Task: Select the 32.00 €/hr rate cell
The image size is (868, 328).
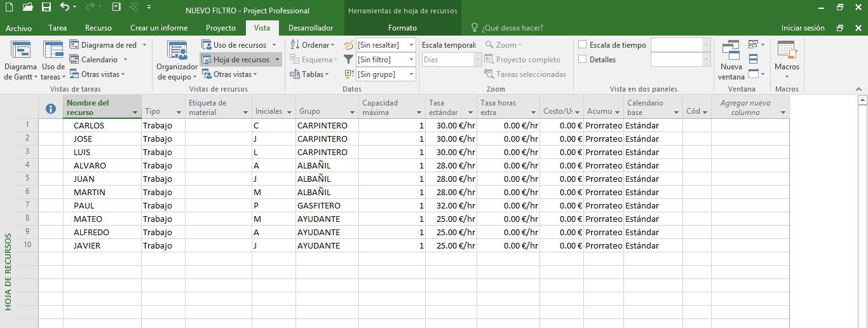Action: [451, 205]
